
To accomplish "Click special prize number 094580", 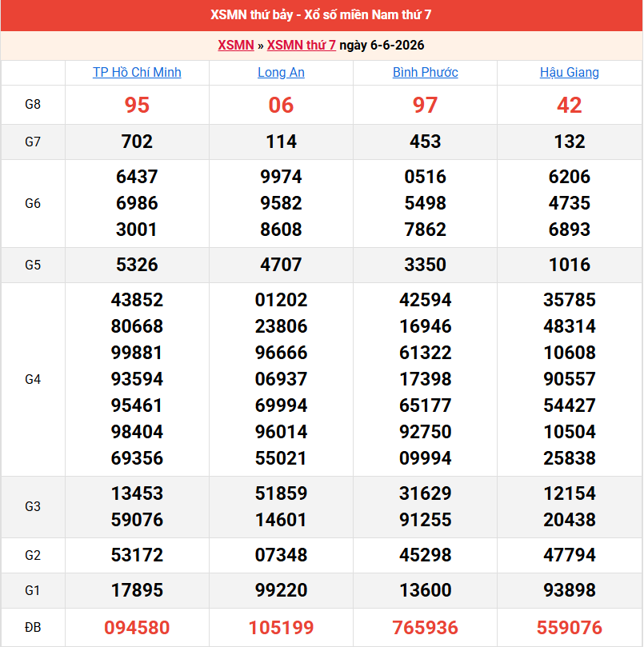I will pyautogui.click(x=137, y=628).
